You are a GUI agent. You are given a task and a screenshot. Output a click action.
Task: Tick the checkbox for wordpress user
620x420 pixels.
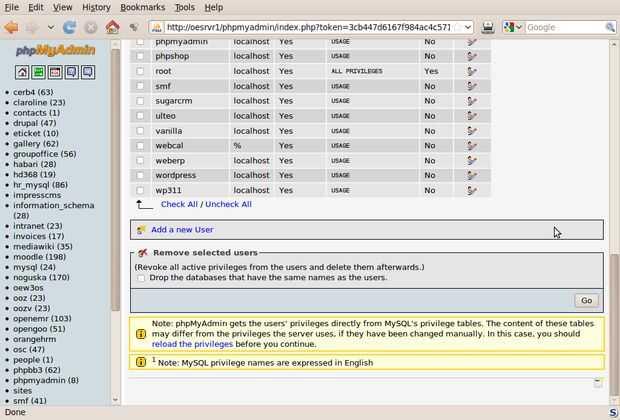(140, 175)
